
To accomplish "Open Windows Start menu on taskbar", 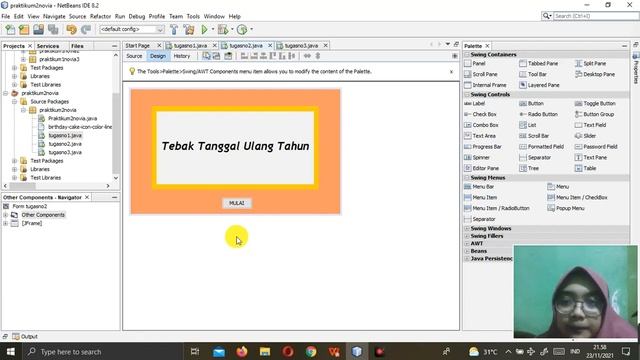I will click(x=11, y=351).
